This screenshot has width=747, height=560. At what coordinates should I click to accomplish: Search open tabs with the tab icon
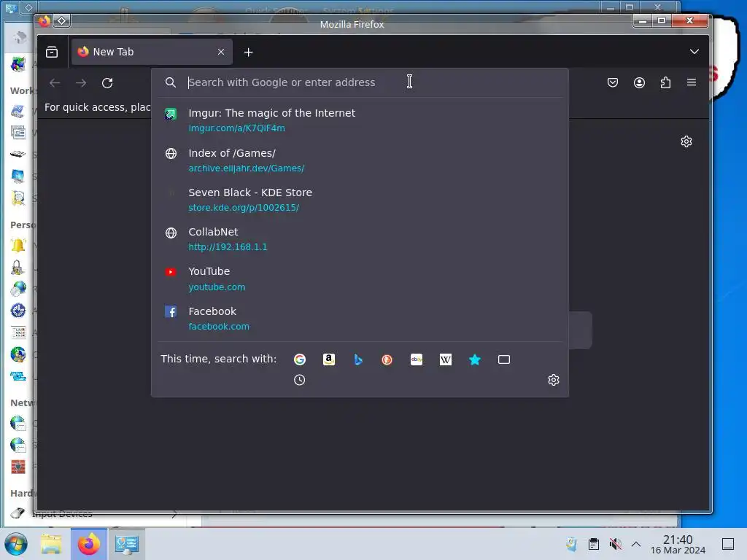pyautogui.click(x=503, y=359)
